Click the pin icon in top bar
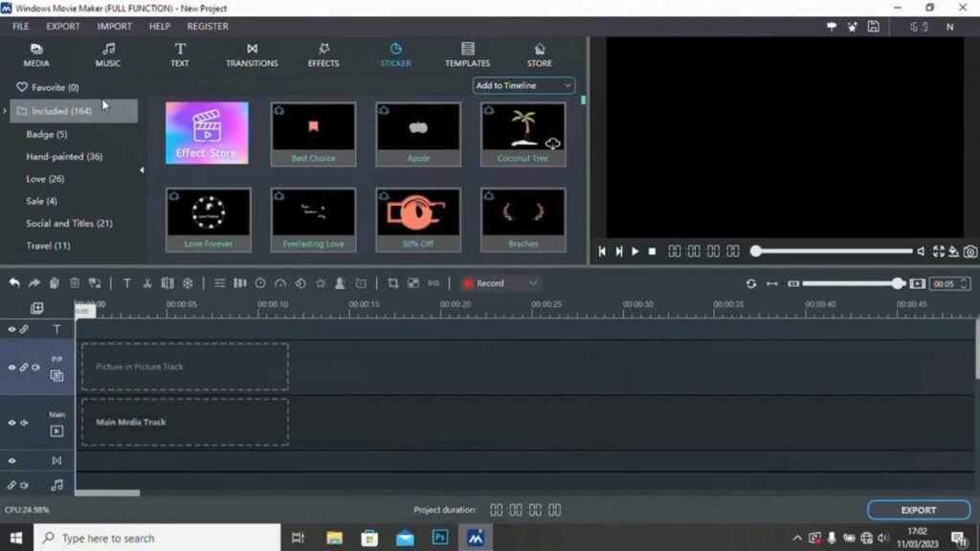Image resolution: width=980 pixels, height=551 pixels. coord(832,26)
